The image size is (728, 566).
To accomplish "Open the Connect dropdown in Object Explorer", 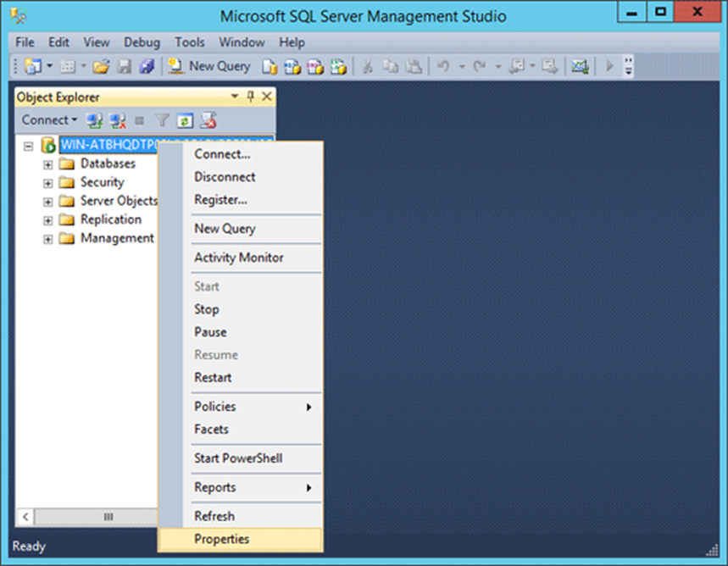I will pos(50,120).
